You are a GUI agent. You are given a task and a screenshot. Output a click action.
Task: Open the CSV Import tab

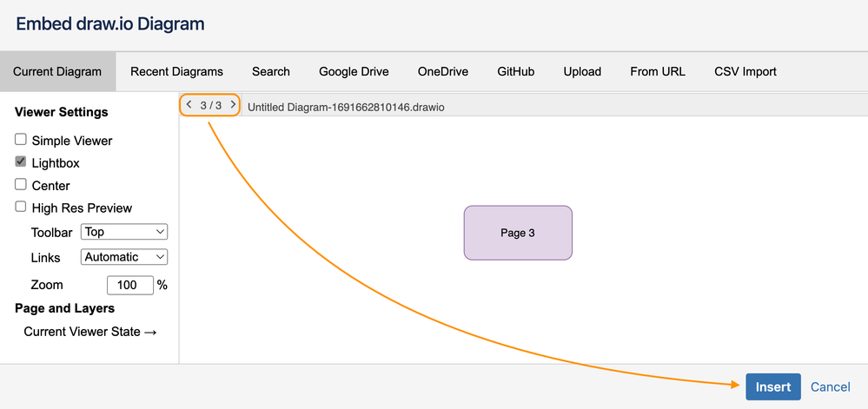pos(745,71)
